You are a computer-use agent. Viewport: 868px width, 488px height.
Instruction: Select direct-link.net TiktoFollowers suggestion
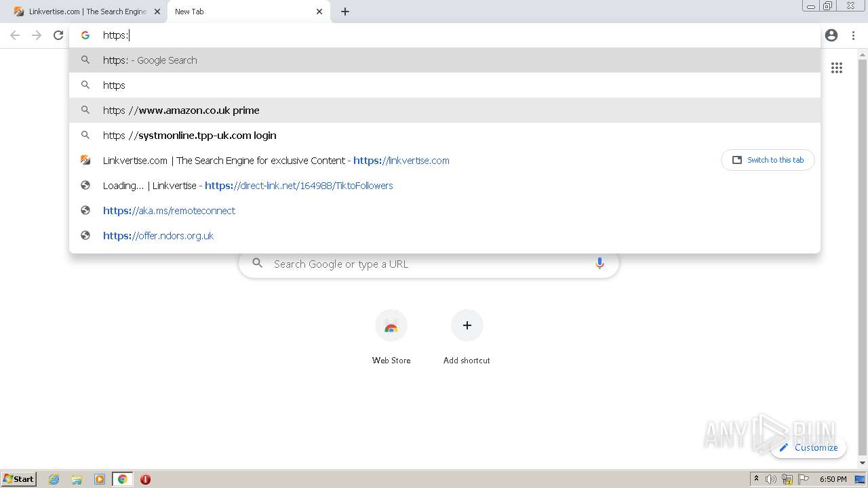coord(445,186)
